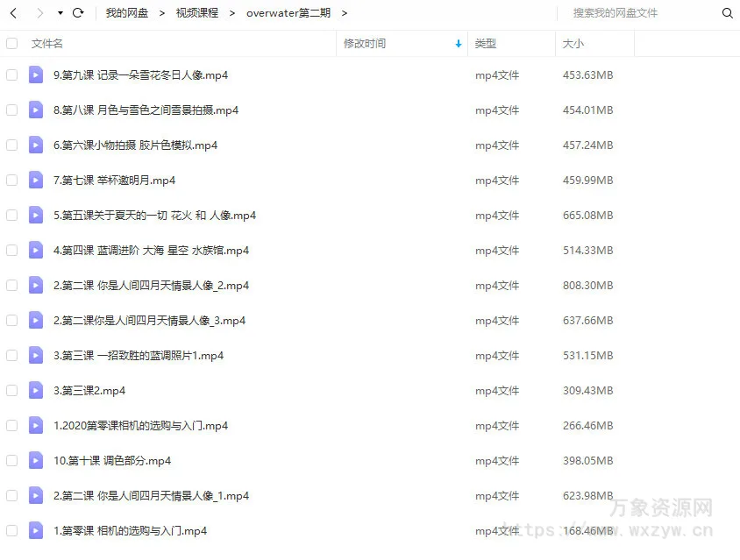Click the back navigation arrow

tap(12, 13)
